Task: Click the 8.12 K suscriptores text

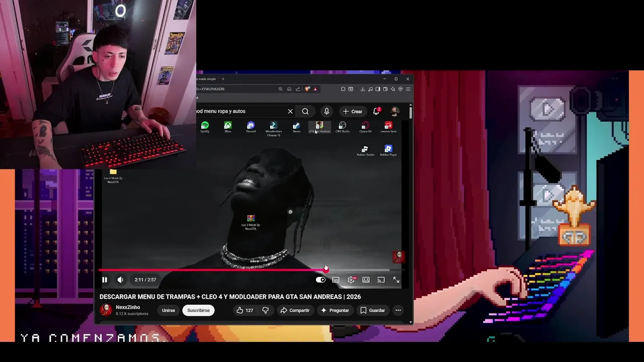Action: tap(132, 314)
